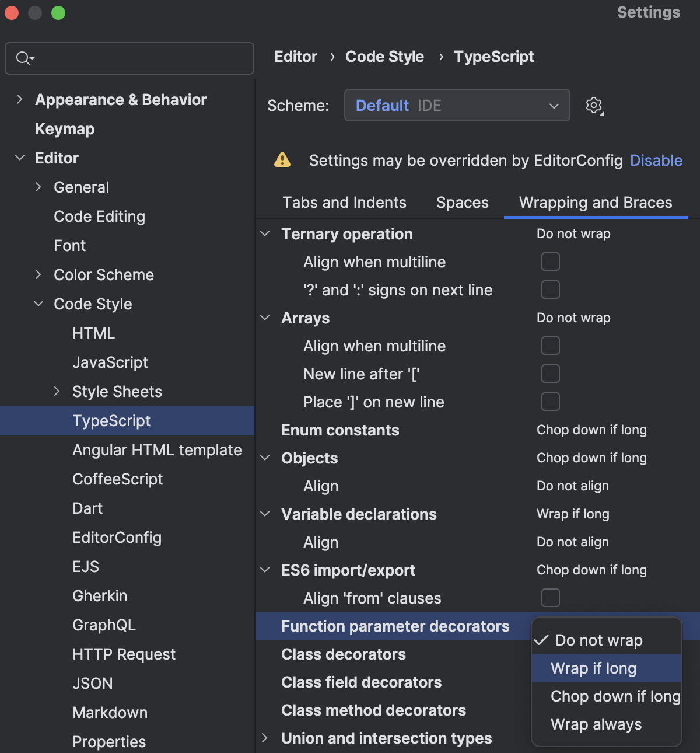Click Code Style in the breadcrumb
The height and width of the screenshot is (753, 700).
tap(384, 57)
